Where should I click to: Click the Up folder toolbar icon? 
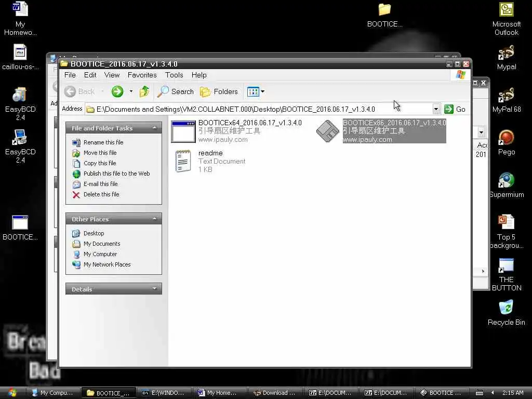click(x=144, y=91)
